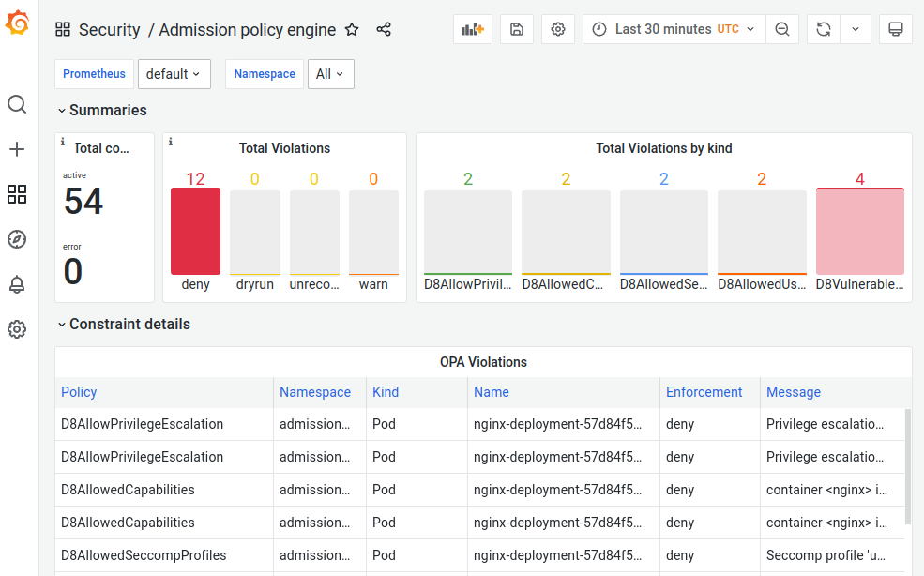The image size is (924, 576).
Task: Open the Last 30 minutes time picker
Action: click(x=674, y=29)
